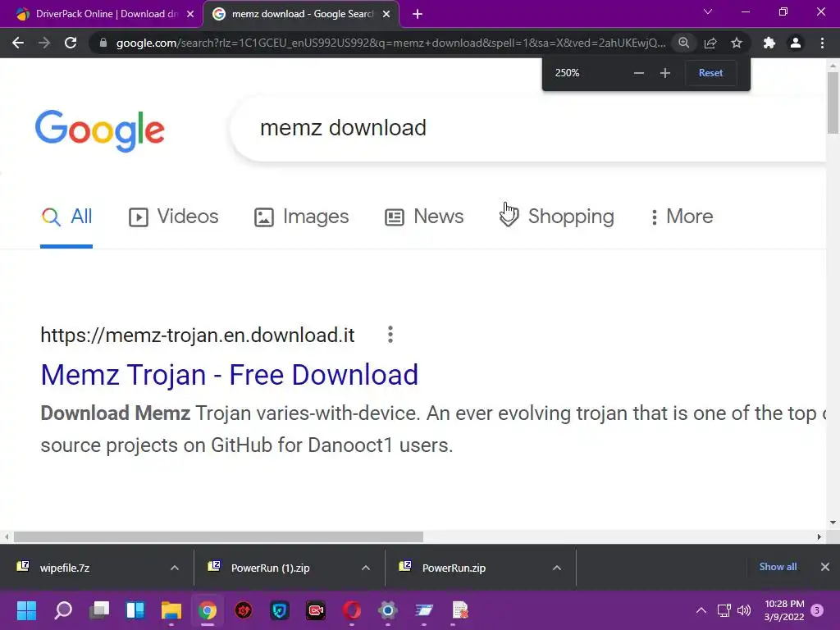
Task: Click the forward navigation arrow
Action: tap(44, 43)
